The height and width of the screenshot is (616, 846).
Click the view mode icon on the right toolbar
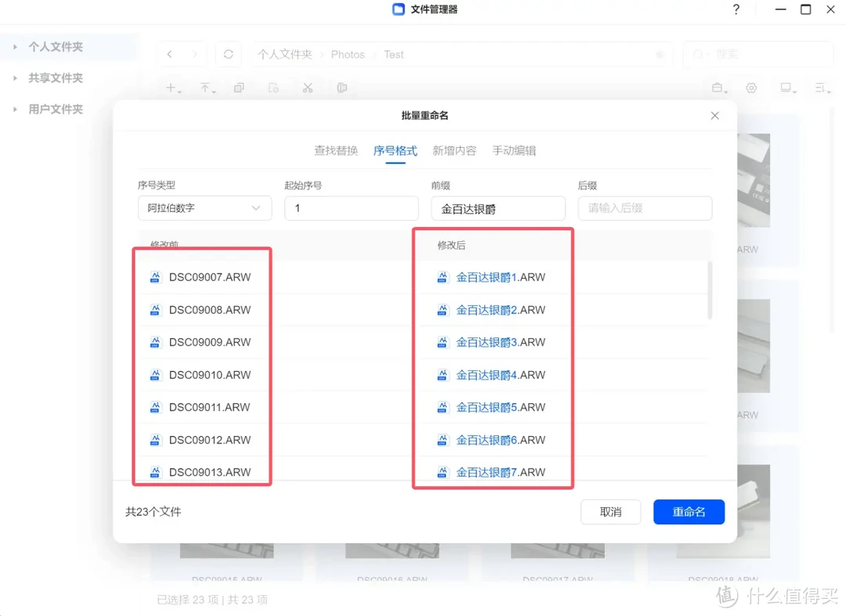click(786, 88)
